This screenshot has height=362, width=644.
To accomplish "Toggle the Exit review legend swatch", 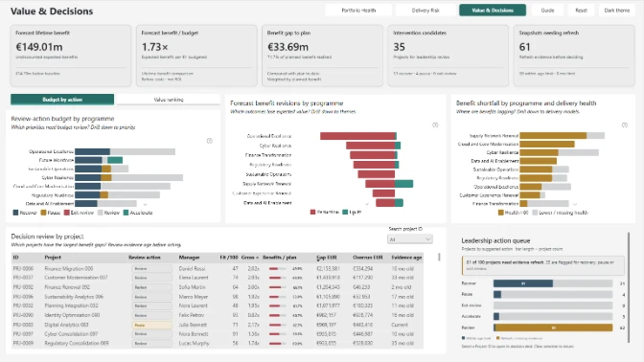I will pyautogui.click(x=66, y=213).
